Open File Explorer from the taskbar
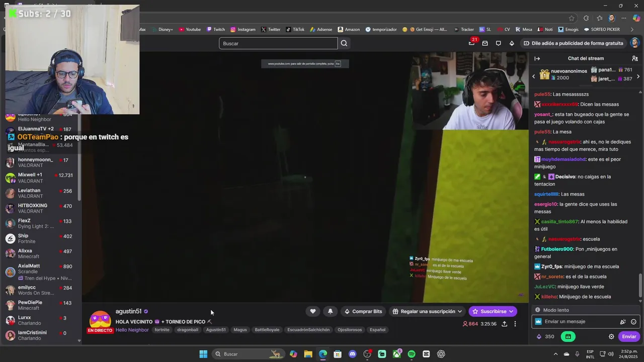 pos(308,354)
